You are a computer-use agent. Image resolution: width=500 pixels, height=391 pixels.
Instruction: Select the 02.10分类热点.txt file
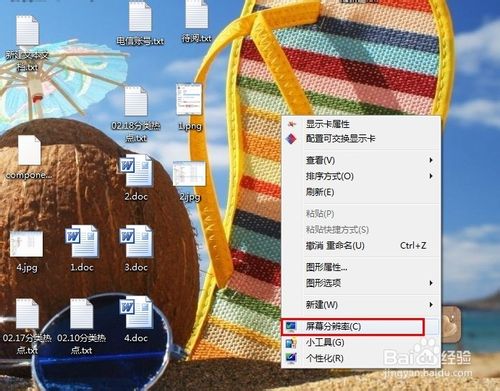[82, 327]
